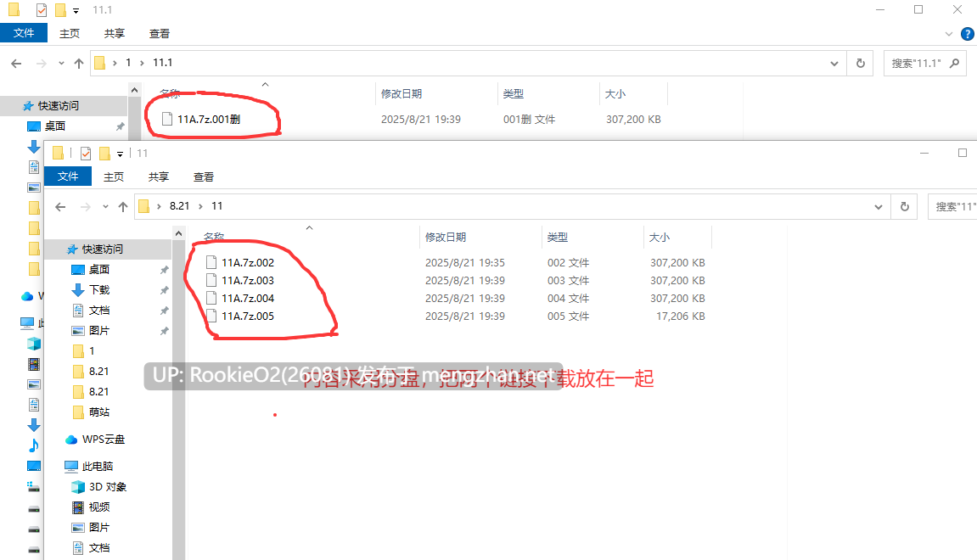Viewport: 977px width, 560px height.
Task: Sort by 修改日期 in the 11 window
Action: [446, 238]
